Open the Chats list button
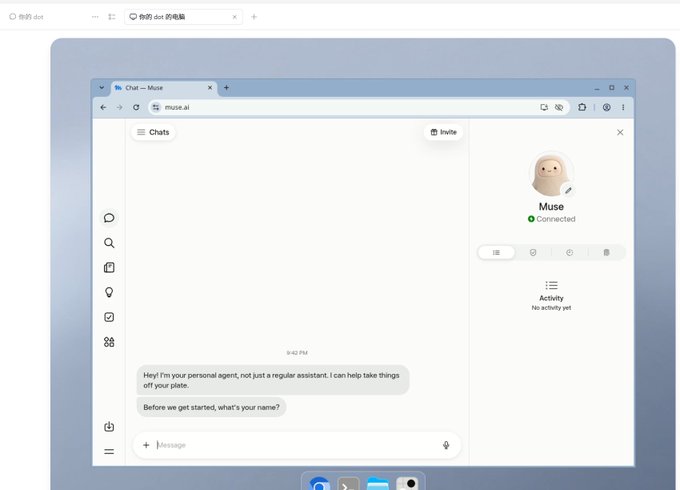This screenshot has height=490, width=680. (x=153, y=132)
